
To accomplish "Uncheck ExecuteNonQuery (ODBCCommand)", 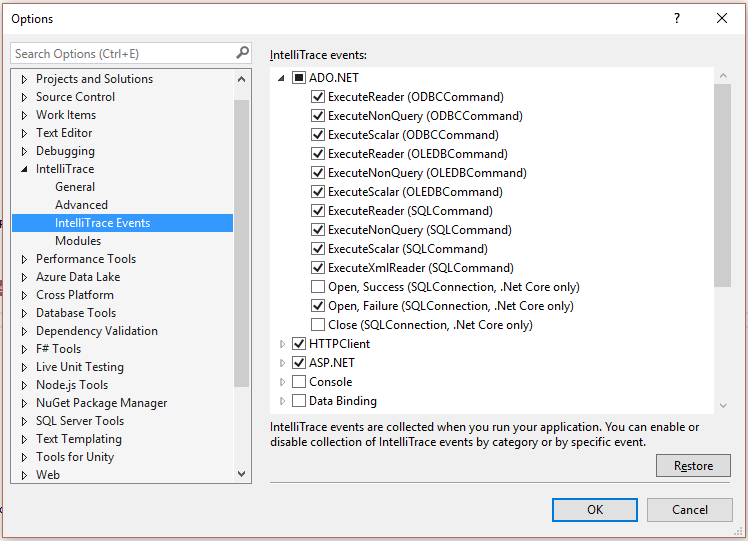I will click(x=318, y=115).
